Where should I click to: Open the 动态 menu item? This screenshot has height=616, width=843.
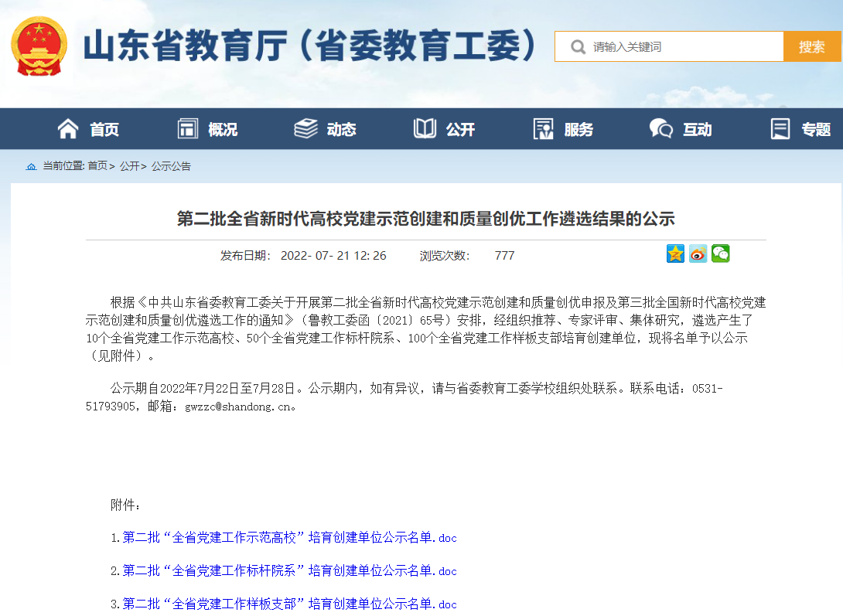pos(341,129)
